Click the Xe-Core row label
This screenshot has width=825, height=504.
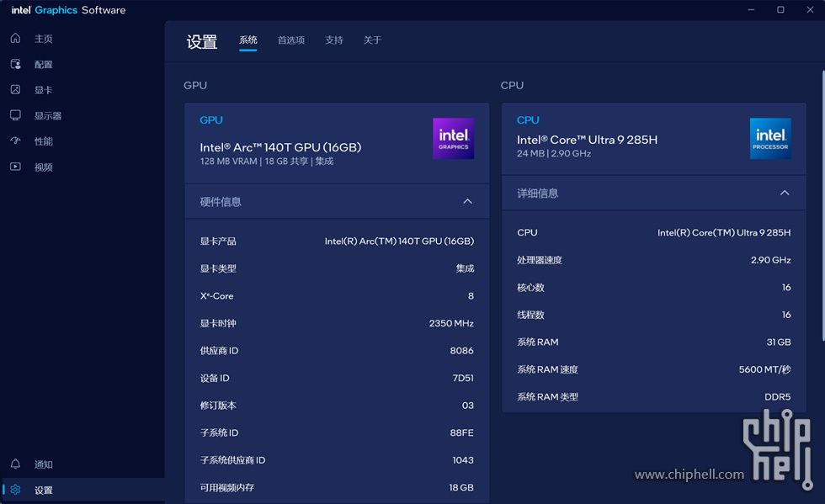216,296
